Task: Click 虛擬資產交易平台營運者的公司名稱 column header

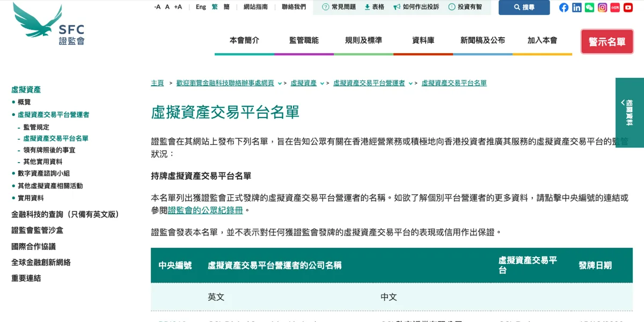Action: 274,265
